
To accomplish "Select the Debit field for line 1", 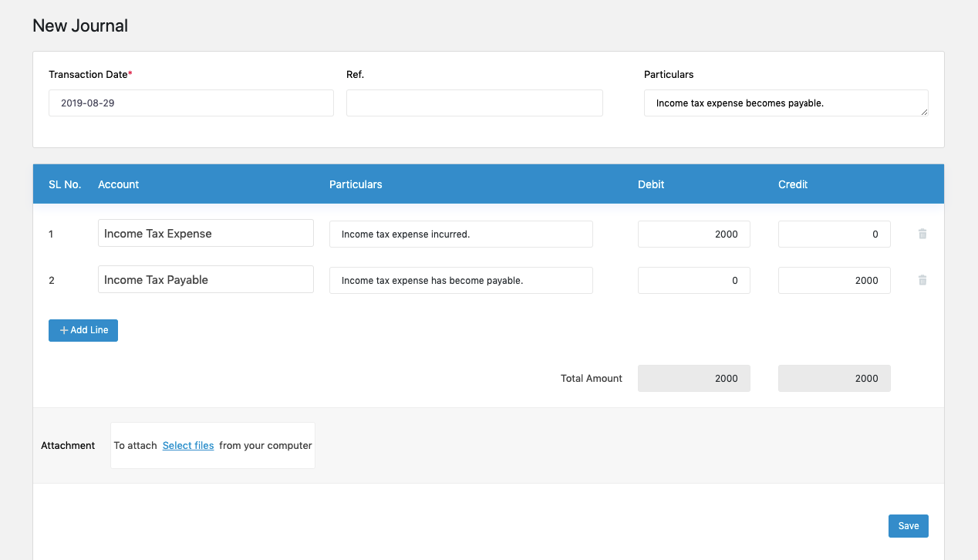I will tap(693, 234).
